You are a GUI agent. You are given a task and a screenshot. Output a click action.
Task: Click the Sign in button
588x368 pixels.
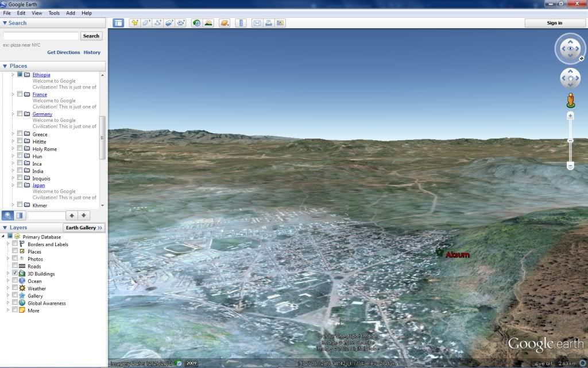point(554,23)
